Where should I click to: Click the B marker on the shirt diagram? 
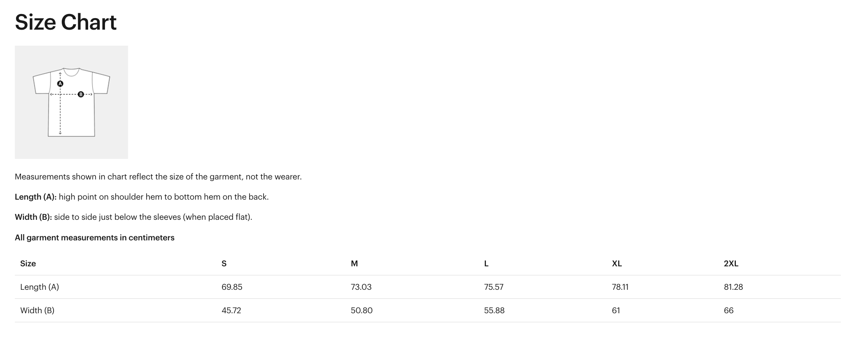pos(81,94)
